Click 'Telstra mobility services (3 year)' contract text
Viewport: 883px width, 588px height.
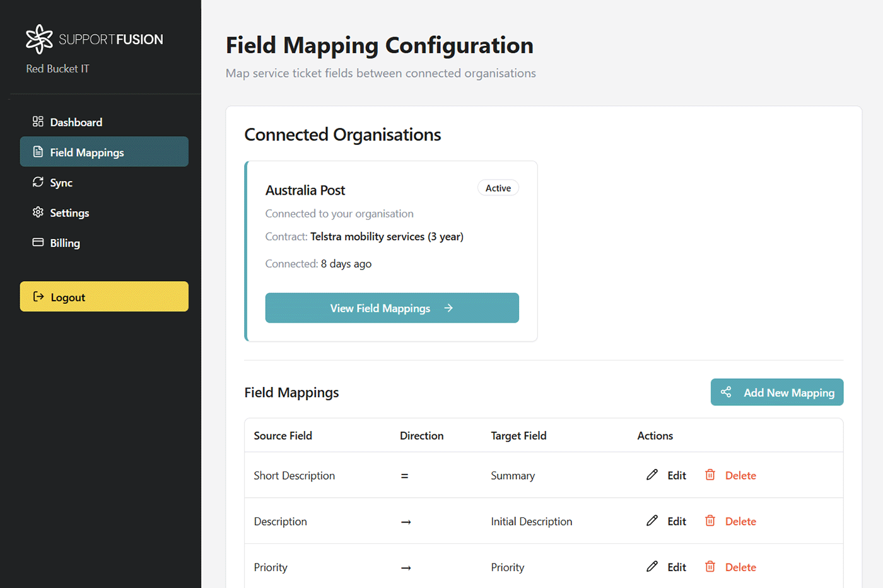[387, 237]
